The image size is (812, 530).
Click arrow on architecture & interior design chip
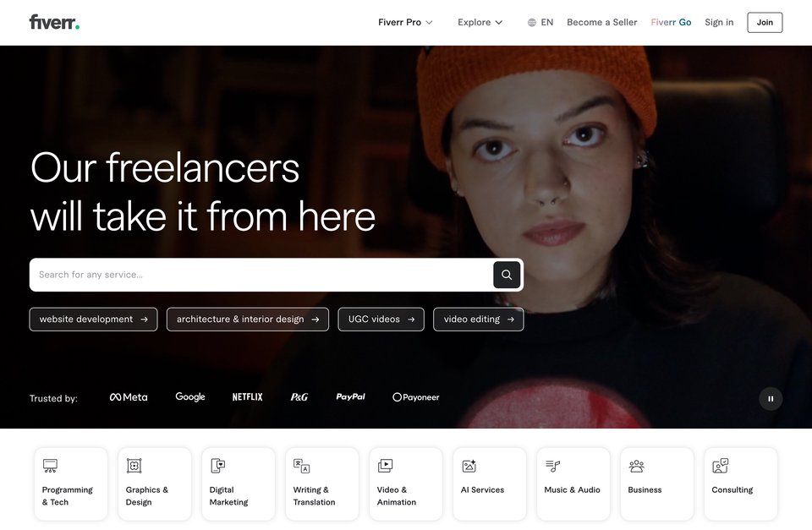tap(315, 320)
